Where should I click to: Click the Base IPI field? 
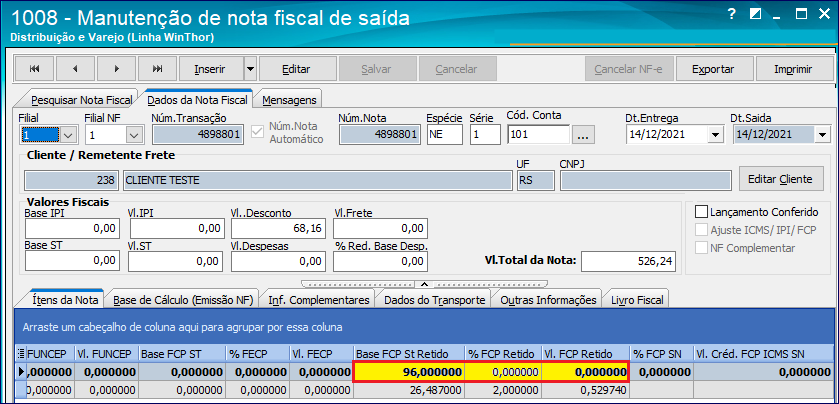tap(71, 228)
